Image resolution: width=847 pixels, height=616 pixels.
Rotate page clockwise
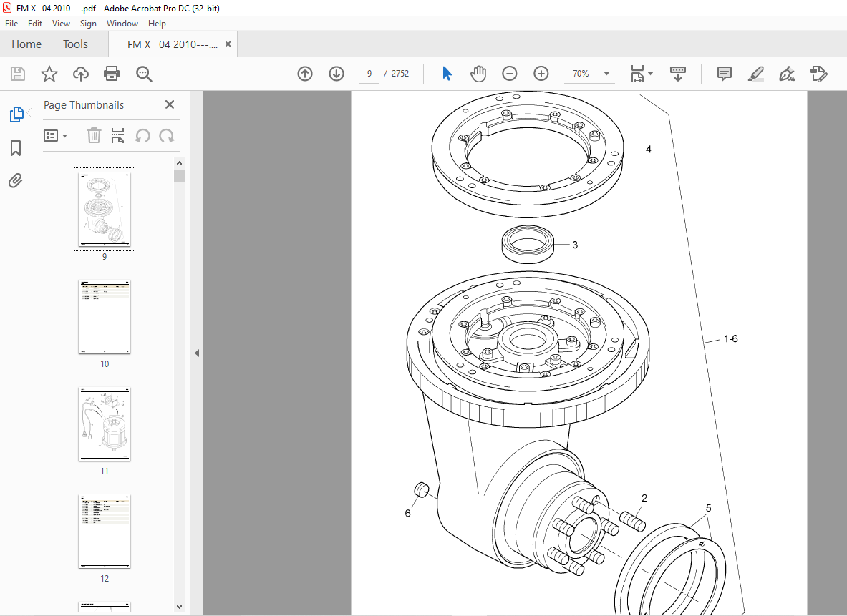point(167,135)
